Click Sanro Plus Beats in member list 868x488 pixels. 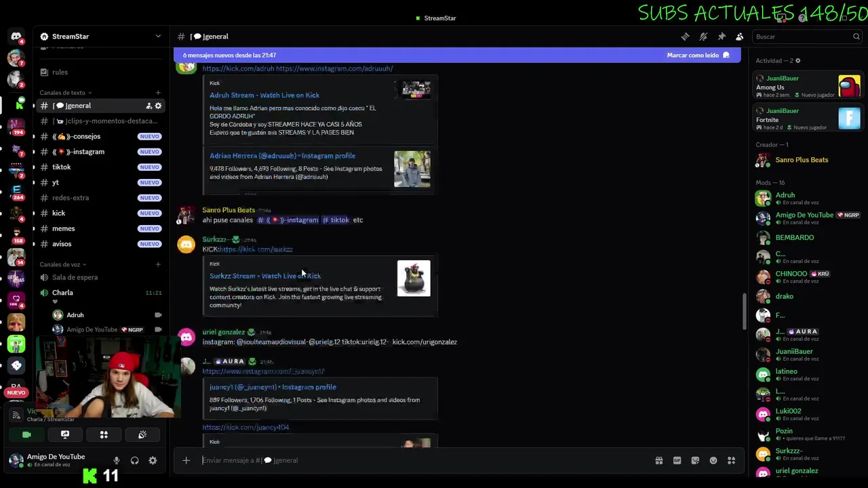pyautogui.click(x=808, y=160)
